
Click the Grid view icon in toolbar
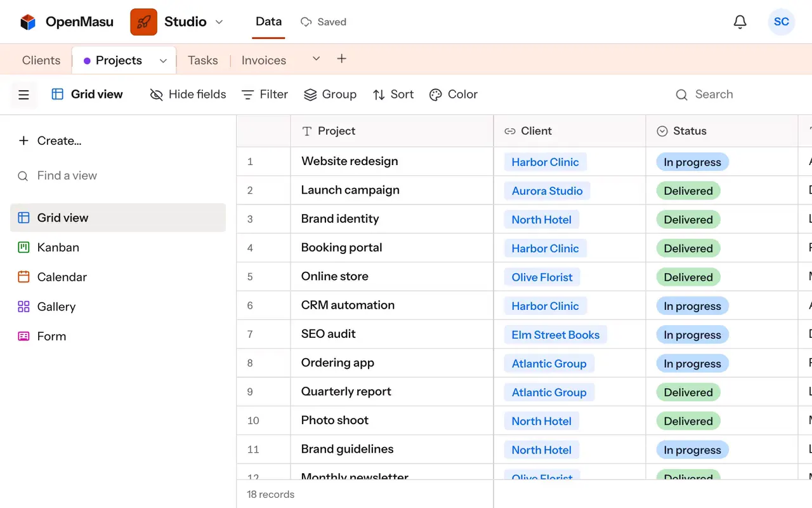pos(57,95)
